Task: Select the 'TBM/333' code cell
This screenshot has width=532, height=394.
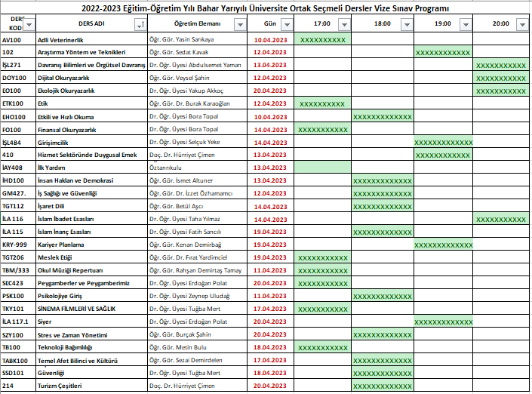Action: coord(18,270)
